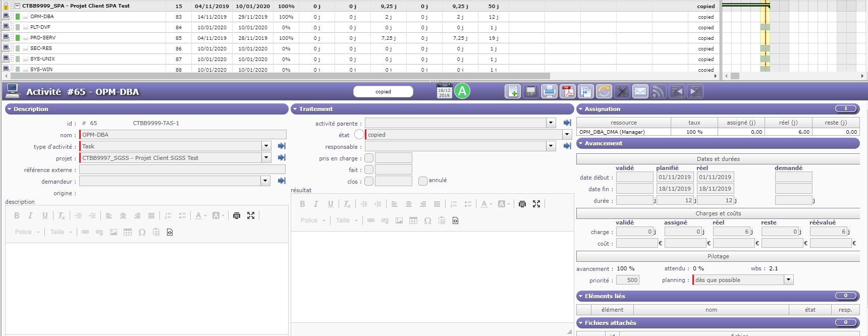Click the 'nom' input field containing OPM-DBA
The height and width of the screenshot is (336, 868).
click(183, 135)
